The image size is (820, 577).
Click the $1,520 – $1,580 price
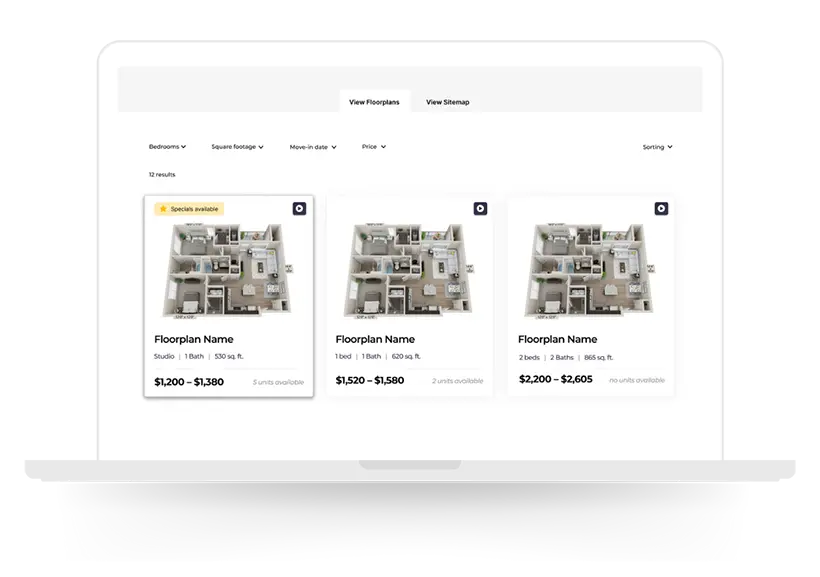tap(370, 380)
